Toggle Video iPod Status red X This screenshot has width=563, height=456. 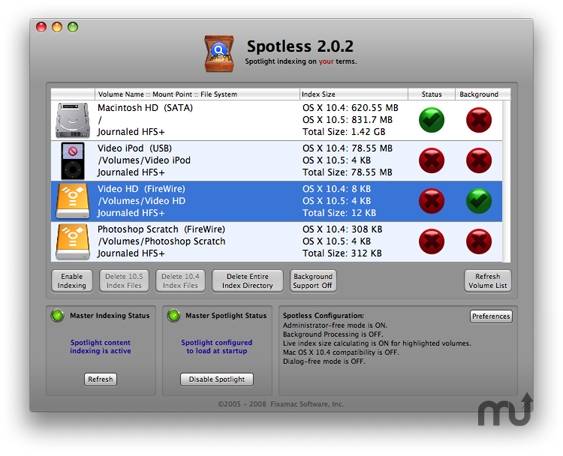point(432,160)
